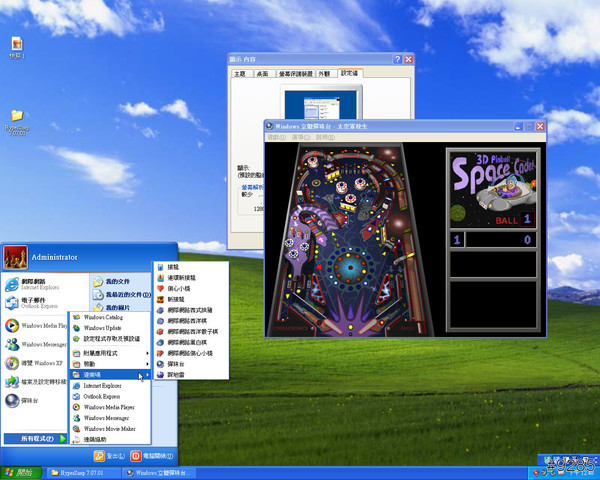Click the 開始 Start button
600x480 pixels.
[20, 472]
